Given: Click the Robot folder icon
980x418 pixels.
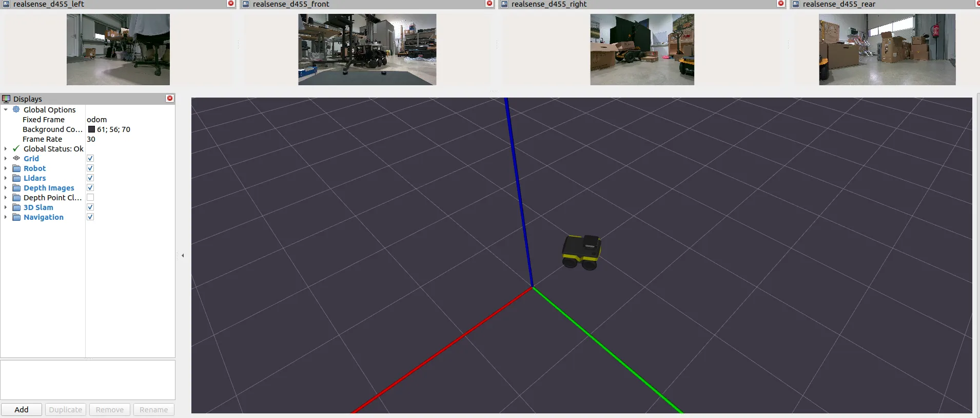Looking at the screenshot, I should point(16,168).
